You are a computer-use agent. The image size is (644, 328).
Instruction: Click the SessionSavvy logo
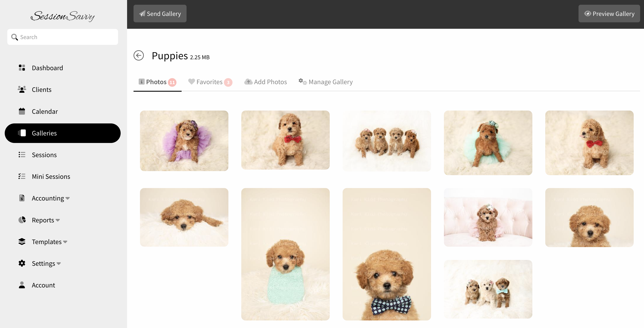pyautogui.click(x=62, y=16)
